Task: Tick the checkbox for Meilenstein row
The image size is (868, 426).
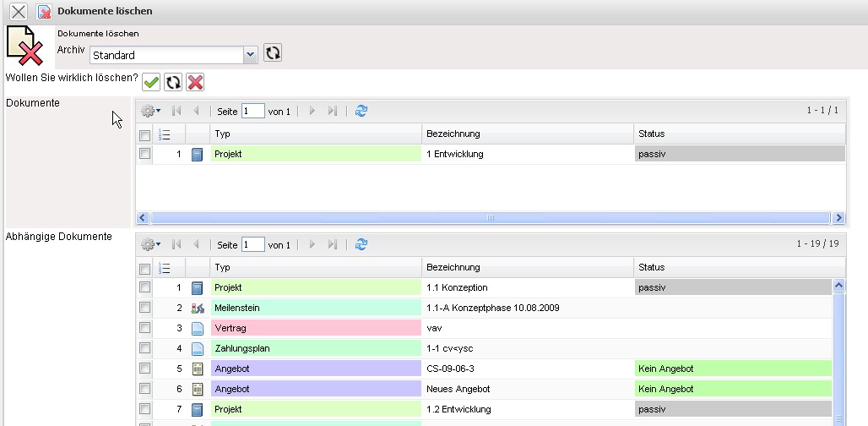Action: (144, 308)
